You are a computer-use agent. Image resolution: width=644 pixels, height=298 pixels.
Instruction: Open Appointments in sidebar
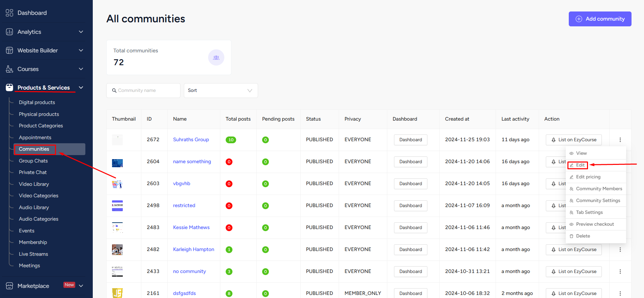[x=35, y=138]
